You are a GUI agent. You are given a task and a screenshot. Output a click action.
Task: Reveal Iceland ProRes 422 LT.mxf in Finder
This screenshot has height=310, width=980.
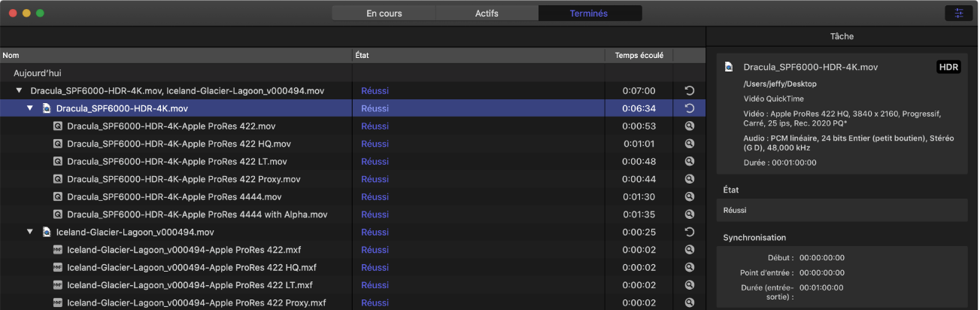click(689, 285)
